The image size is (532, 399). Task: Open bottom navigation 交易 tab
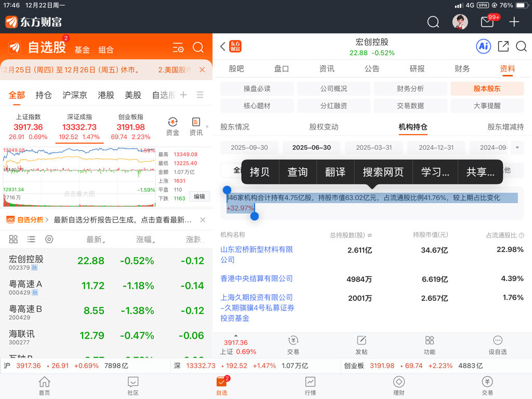point(487,386)
